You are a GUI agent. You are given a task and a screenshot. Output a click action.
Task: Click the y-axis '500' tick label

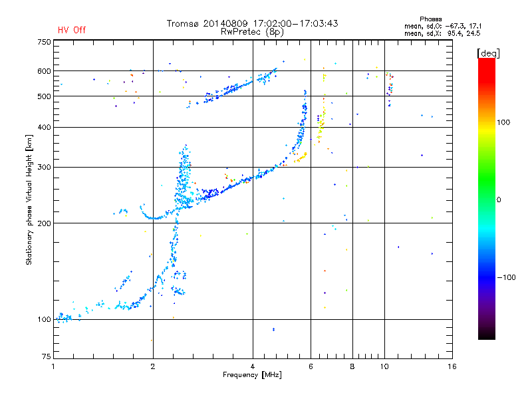pyautogui.click(x=44, y=96)
